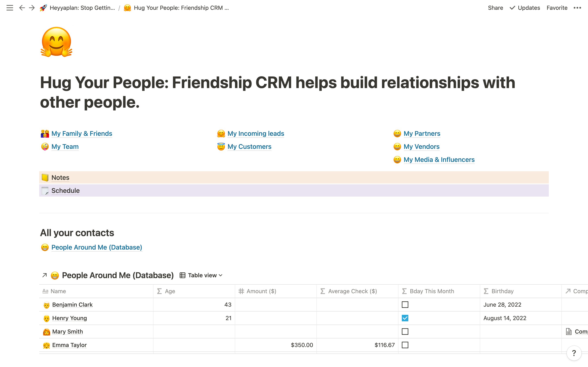
Task: Click the large hugging face page icon
Action: coord(56,42)
